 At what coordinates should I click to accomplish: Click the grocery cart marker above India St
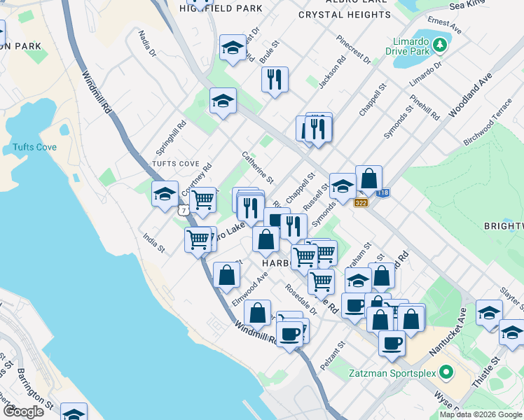(x=198, y=241)
